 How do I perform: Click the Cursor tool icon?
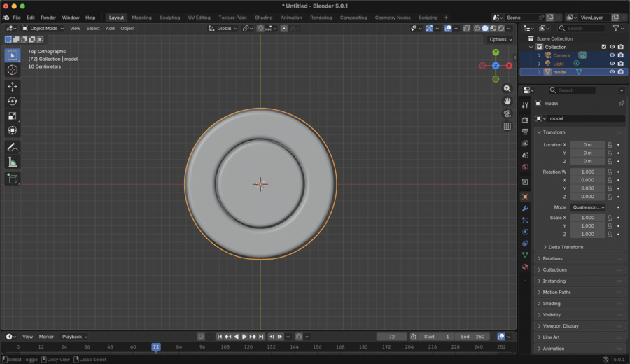(13, 70)
